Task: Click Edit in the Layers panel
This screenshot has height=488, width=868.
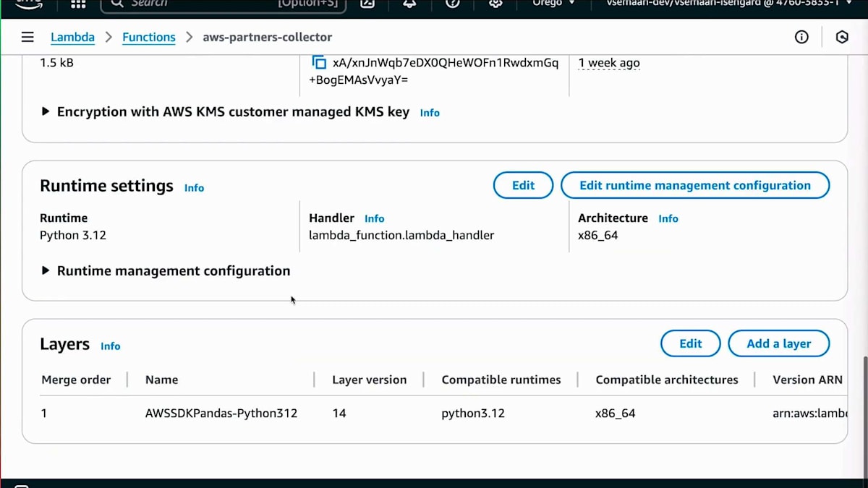Action: pos(691,343)
